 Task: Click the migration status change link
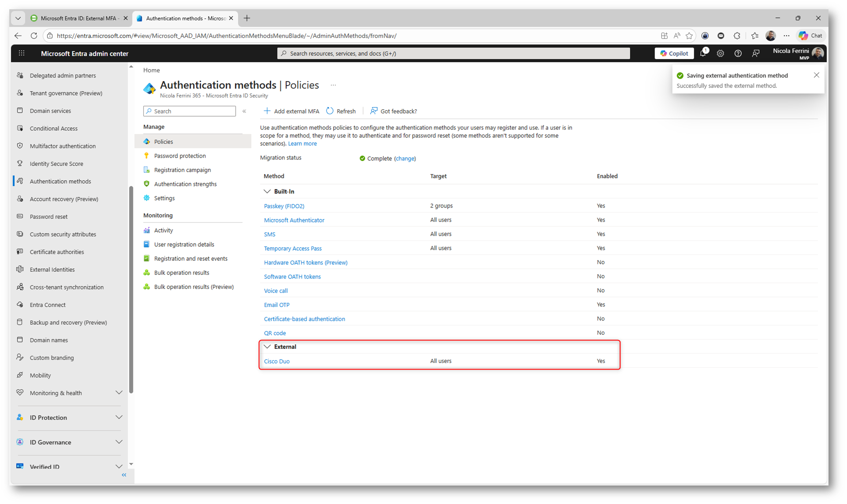[405, 159]
